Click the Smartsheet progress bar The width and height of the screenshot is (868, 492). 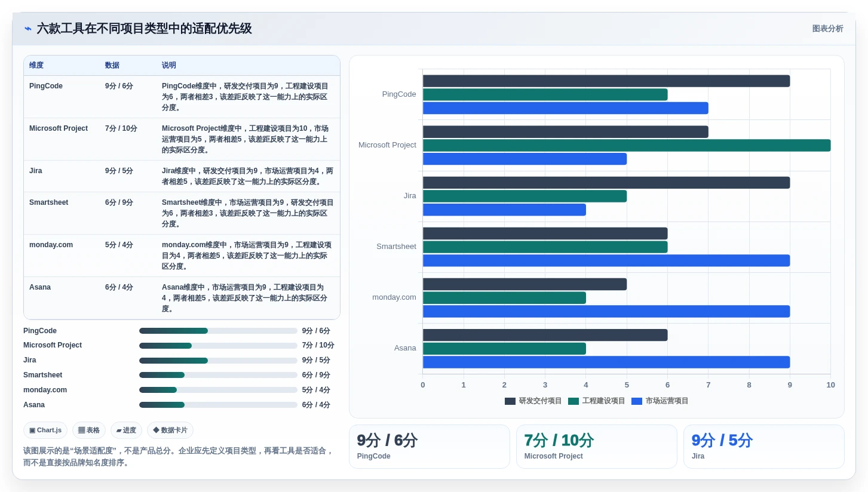pos(218,375)
